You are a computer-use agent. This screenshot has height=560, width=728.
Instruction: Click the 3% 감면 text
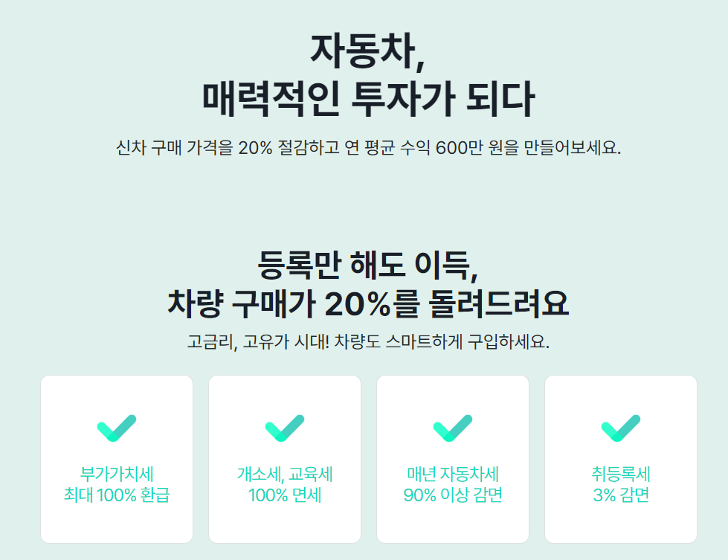point(620,495)
